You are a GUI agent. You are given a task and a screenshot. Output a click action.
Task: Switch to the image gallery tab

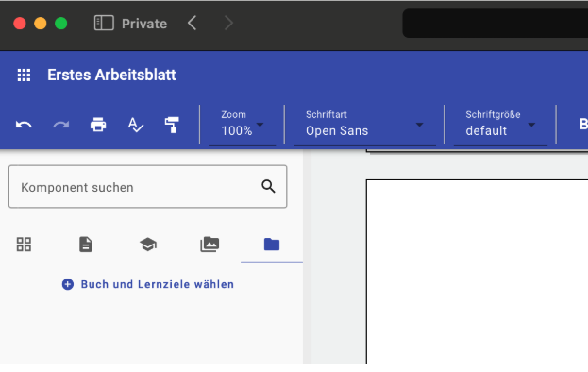[210, 245]
